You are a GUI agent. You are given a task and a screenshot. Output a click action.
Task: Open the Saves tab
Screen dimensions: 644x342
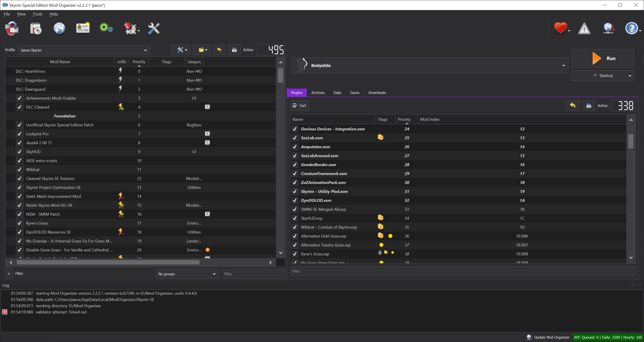(355, 93)
